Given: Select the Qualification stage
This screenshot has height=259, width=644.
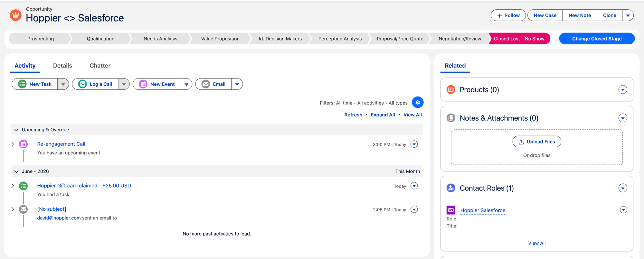Looking at the screenshot, I should [100, 39].
